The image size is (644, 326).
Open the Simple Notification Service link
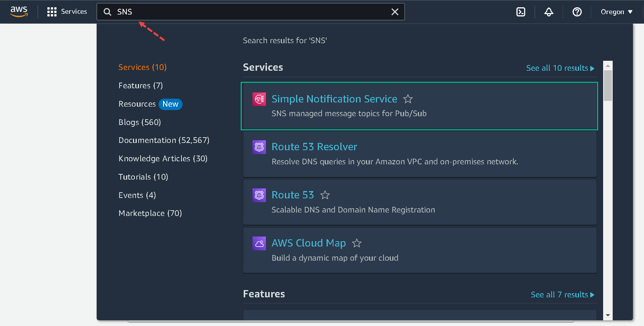334,99
